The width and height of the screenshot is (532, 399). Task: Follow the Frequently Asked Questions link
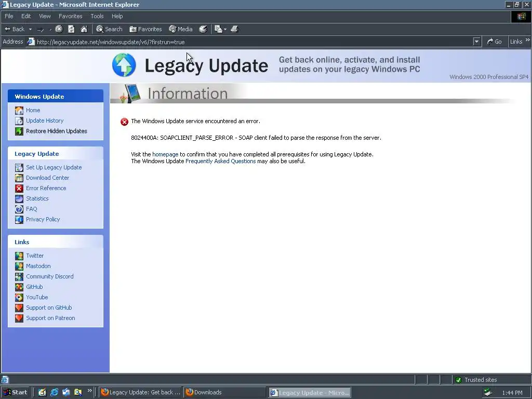(x=220, y=161)
